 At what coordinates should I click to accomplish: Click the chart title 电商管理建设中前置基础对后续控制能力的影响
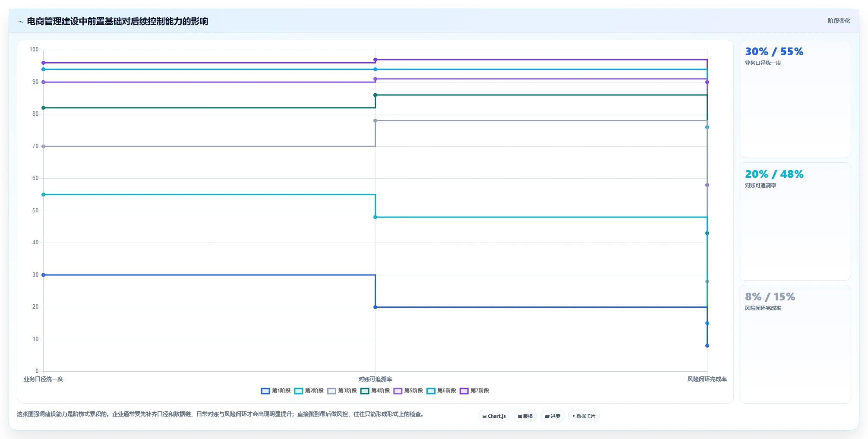[x=117, y=21]
